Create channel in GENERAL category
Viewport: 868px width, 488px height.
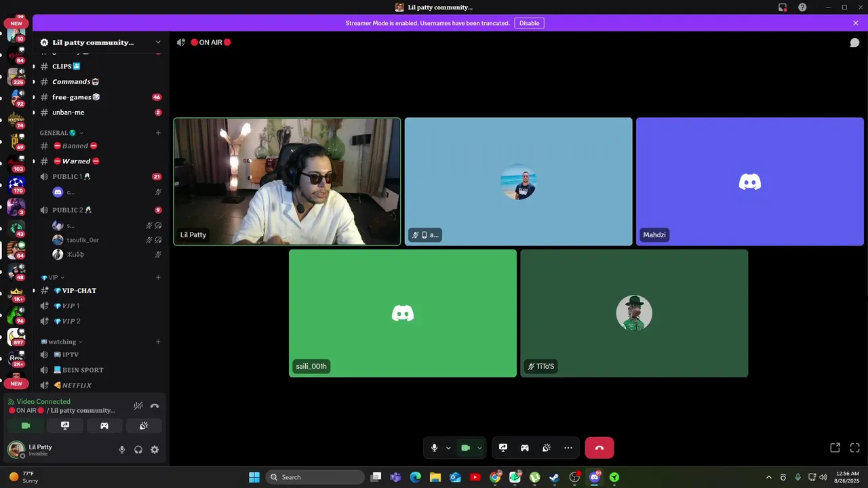(158, 133)
